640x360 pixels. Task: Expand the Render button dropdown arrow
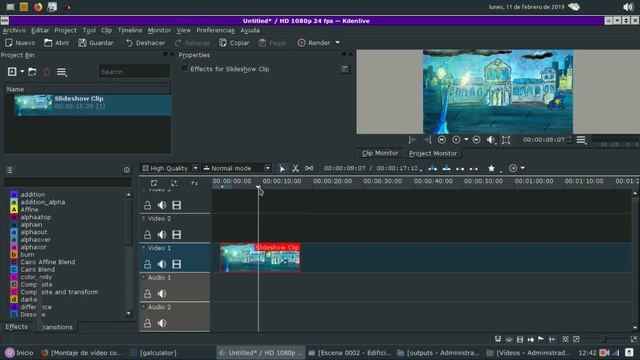tap(338, 42)
